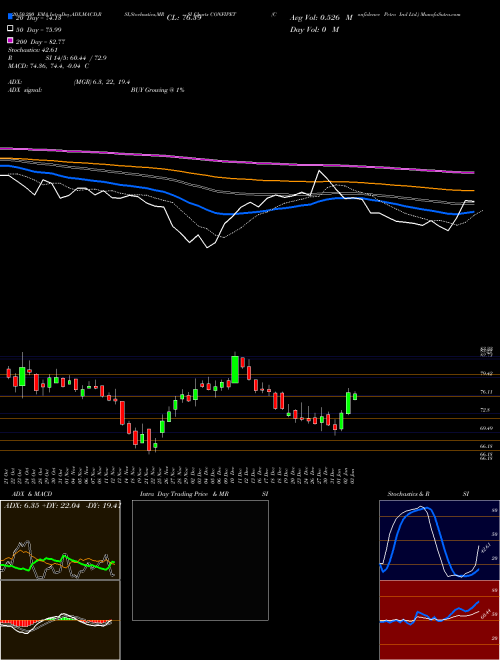This screenshot has height=660, width=500.
Task: Click the Stochastics 42.61 reading
Action: 32,50
